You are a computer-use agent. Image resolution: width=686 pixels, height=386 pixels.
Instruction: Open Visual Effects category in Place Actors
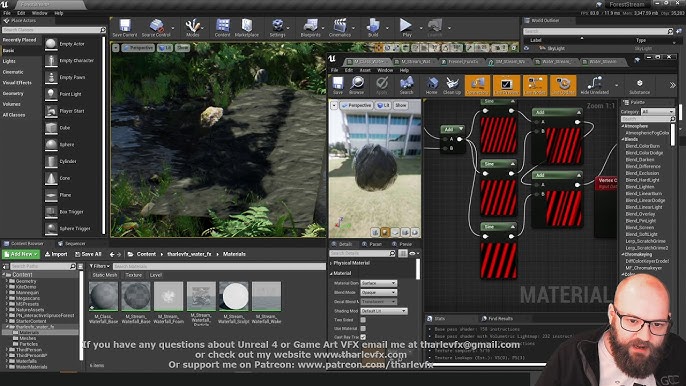17,82
